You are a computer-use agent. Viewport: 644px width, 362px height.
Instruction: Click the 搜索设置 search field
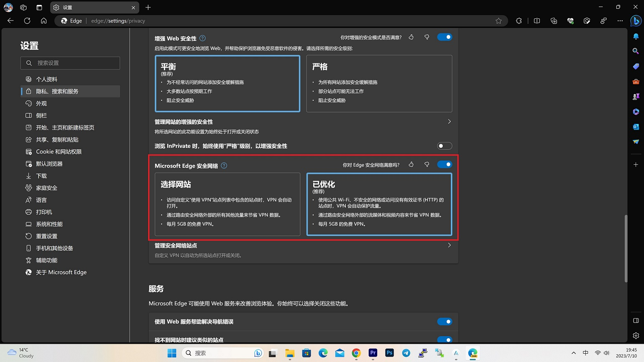[70, 63]
